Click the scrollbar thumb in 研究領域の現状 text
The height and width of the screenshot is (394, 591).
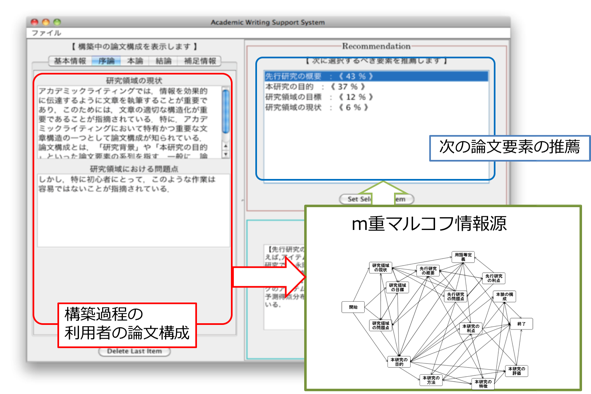point(226,111)
